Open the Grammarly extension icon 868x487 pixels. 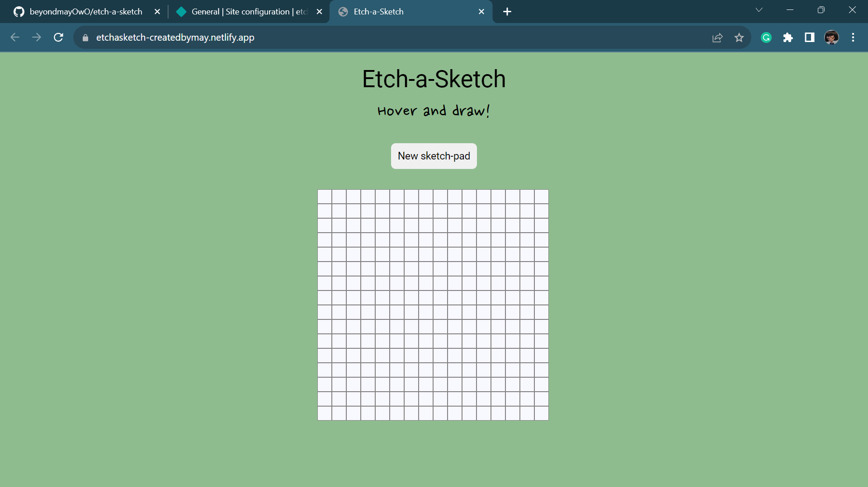tap(766, 38)
